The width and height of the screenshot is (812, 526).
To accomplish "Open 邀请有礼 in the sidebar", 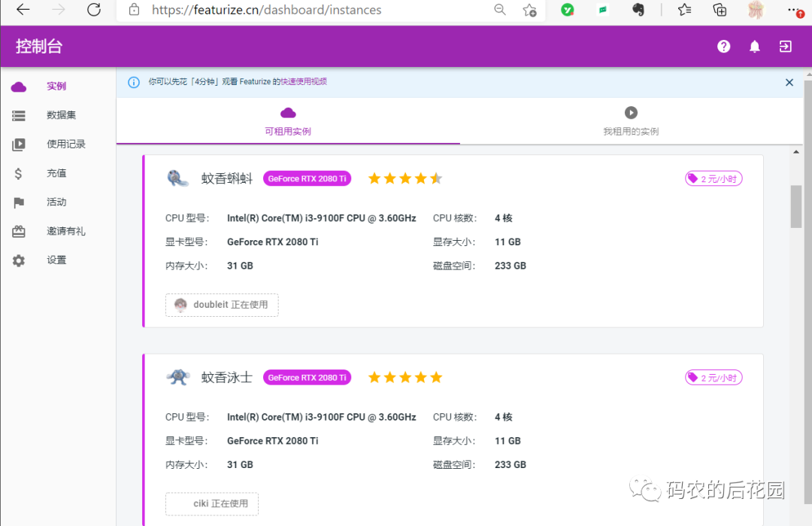I will 65,231.
